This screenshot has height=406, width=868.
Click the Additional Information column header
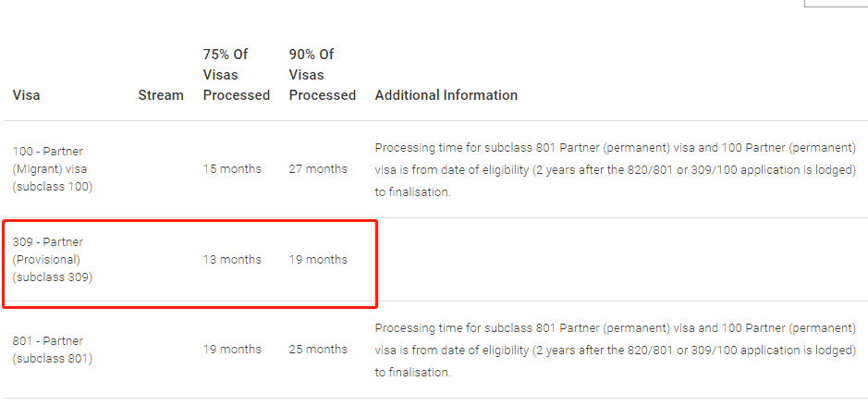(446, 95)
